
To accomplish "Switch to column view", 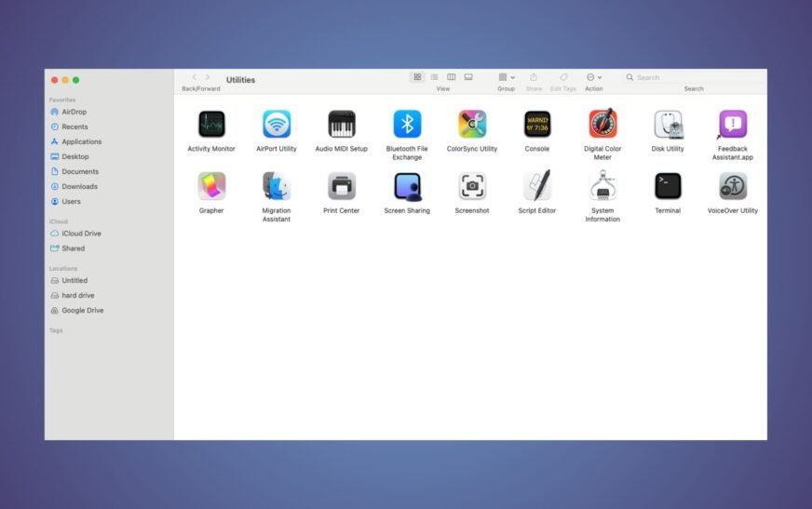I will (451, 77).
